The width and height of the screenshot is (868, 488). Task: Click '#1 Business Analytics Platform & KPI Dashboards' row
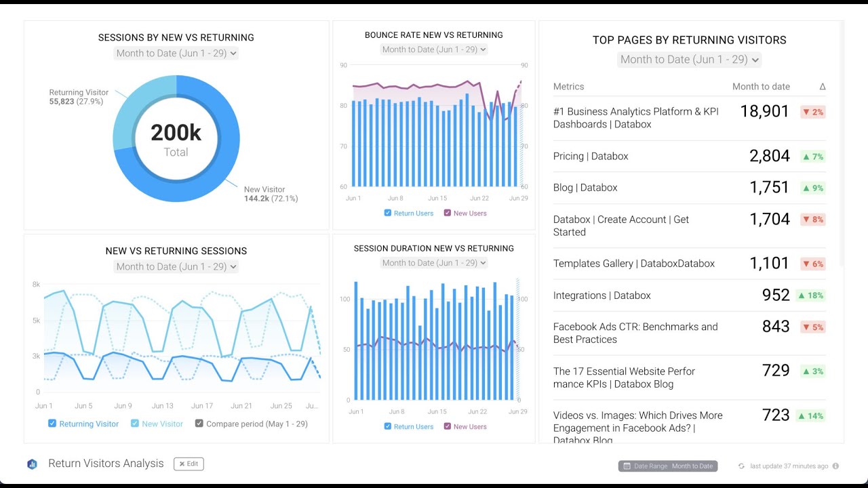point(690,118)
